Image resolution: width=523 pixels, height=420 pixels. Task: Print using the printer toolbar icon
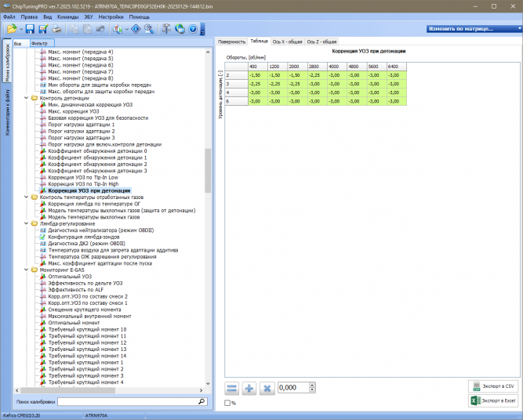click(56, 29)
